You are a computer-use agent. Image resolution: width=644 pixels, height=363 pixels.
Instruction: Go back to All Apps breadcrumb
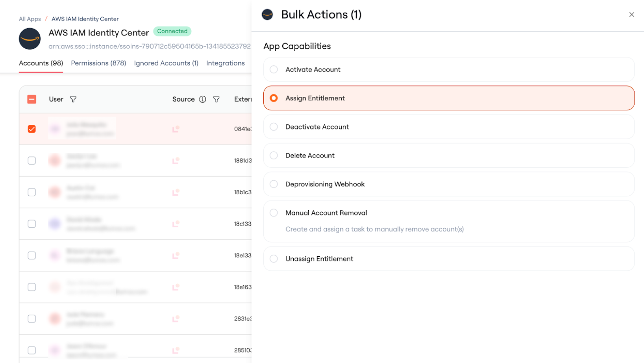pos(30,19)
